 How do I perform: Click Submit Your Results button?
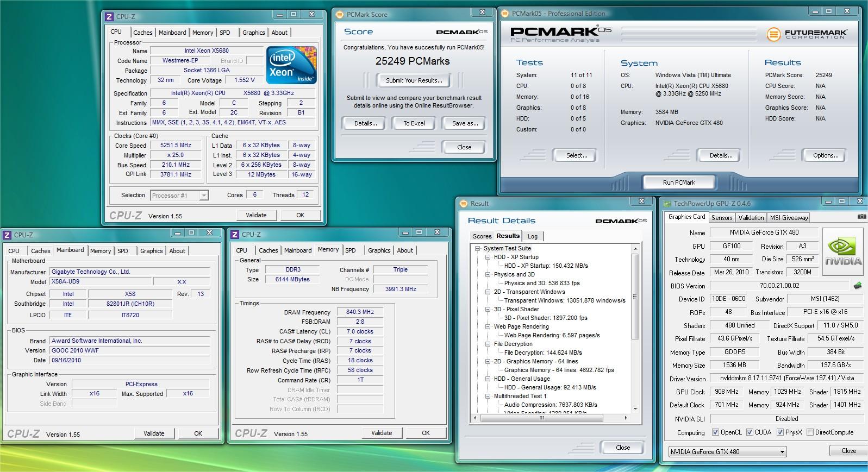tap(414, 80)
